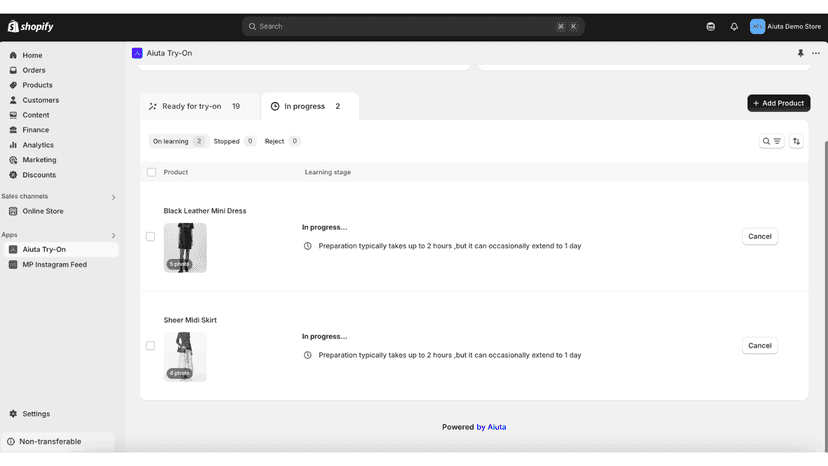The image size is (828, 466).
Task: Go to the Products page
Action: click(x=37, y=85)
